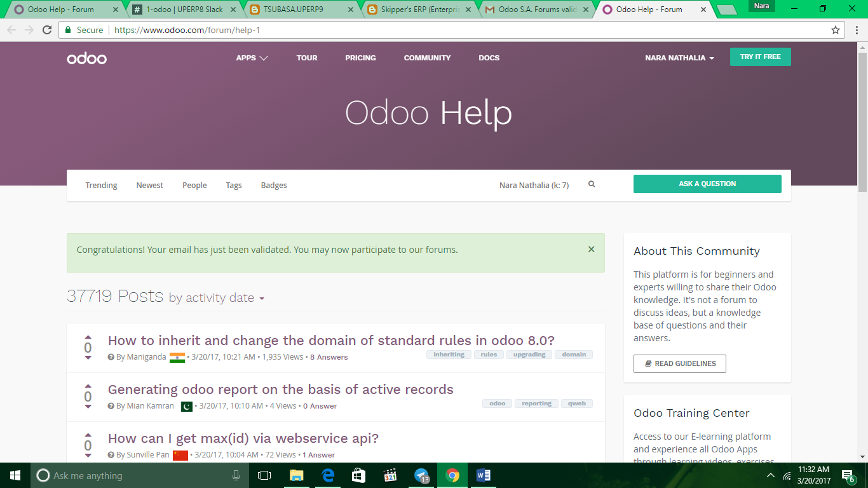Open the Chrome menu three-dot icon
Viewport: 868px width, 488px height.
856,30
